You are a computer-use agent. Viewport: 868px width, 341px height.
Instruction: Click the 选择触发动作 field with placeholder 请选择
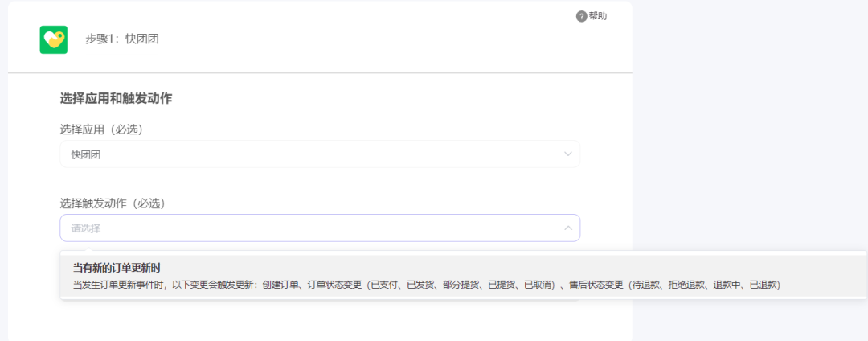[x=320, y=228]
